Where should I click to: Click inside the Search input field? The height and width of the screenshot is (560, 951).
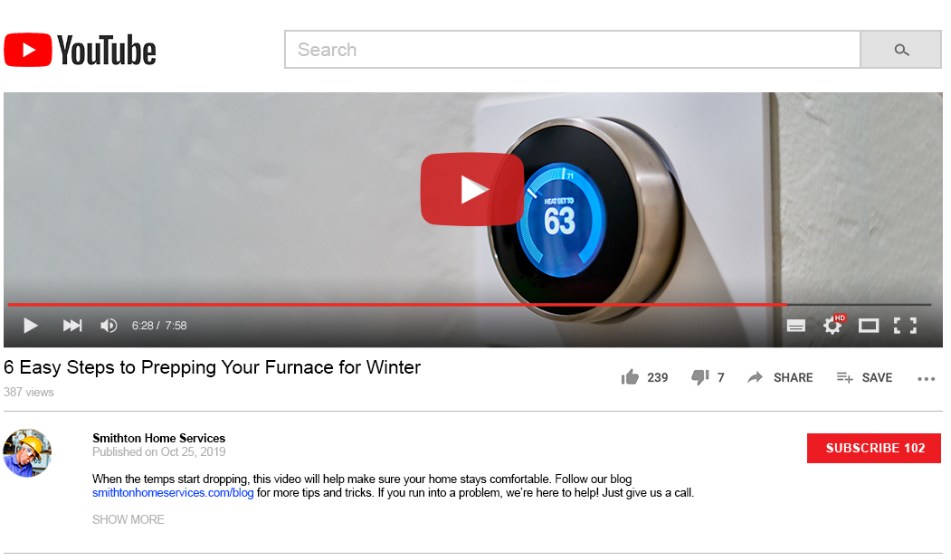[x=573, y=50]
